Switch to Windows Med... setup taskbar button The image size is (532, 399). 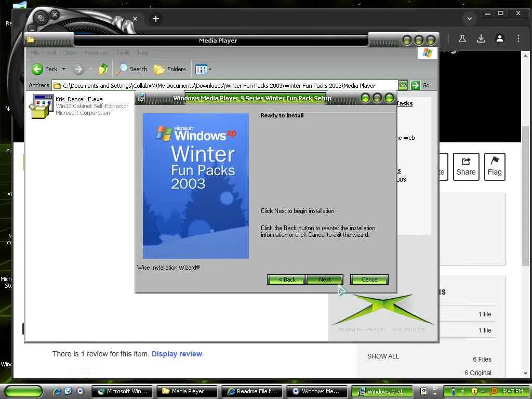(x=382, y=392)
